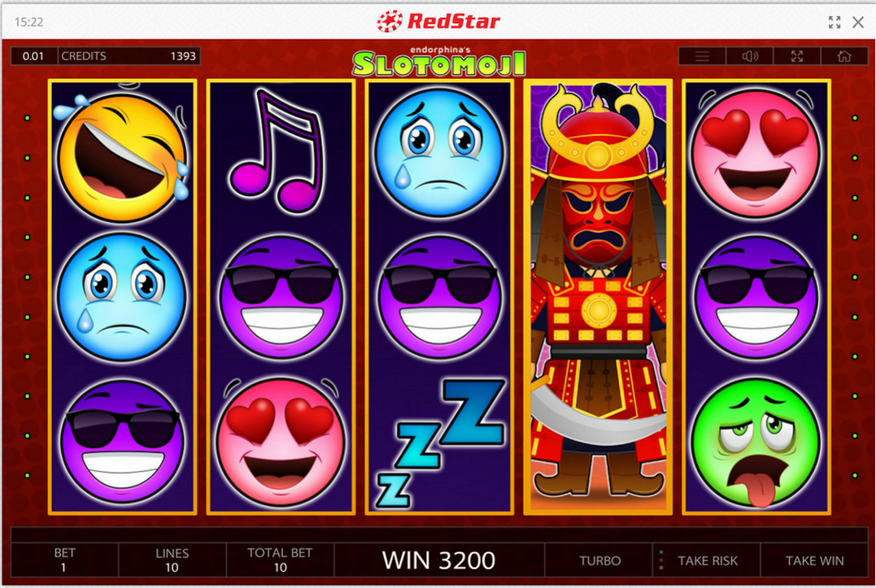Click the green sick emoji symbol
Screen dimensions: 876x588
[x=756, y=442]
